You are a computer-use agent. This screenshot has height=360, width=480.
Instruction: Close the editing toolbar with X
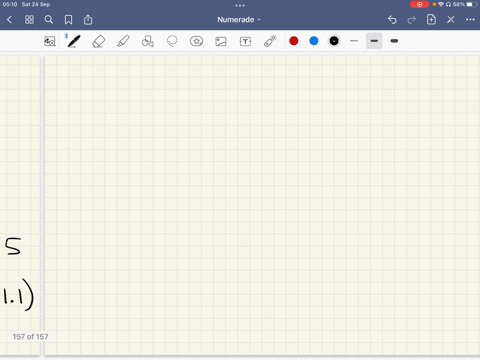pyautogui.click(x=451, y=20)
